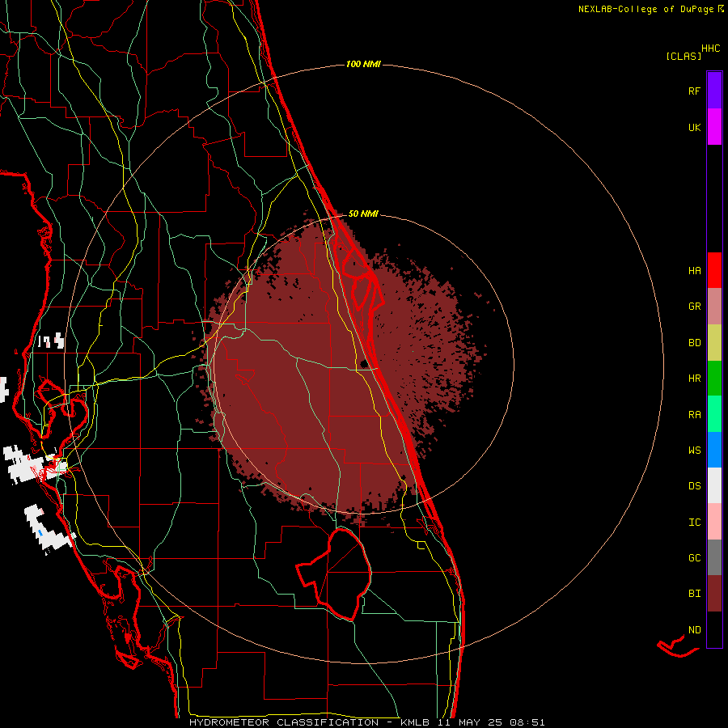This screenshot has width=728, height=728.
Task: Click the RA legend label
Action: point(694,415)
